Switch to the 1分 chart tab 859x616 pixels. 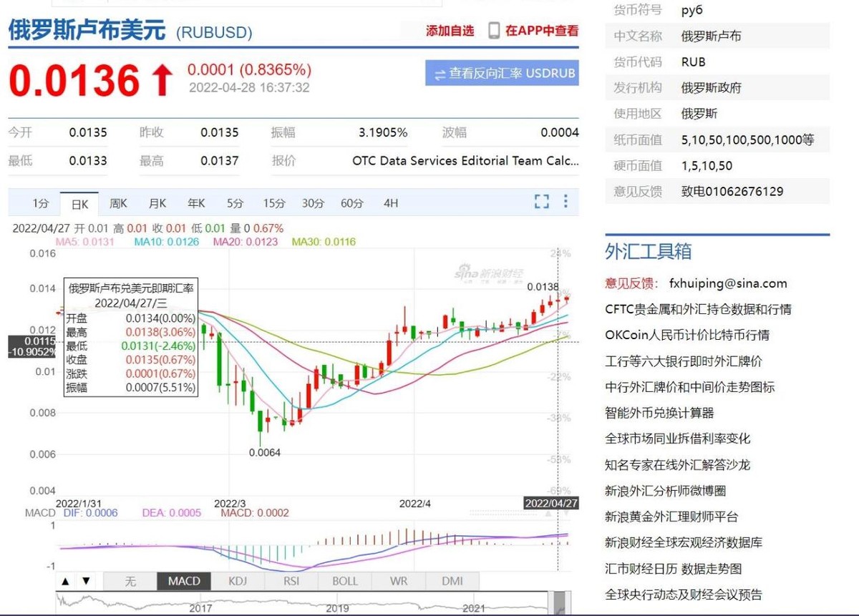tap(41, 203)
